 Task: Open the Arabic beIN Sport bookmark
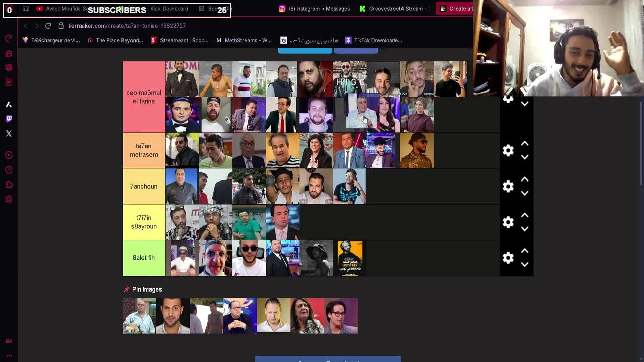309,40
